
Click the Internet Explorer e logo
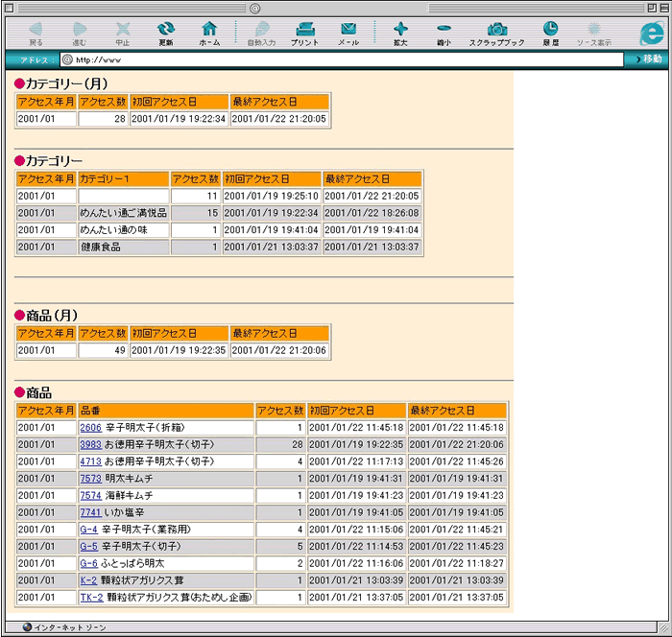pos(652,34)
